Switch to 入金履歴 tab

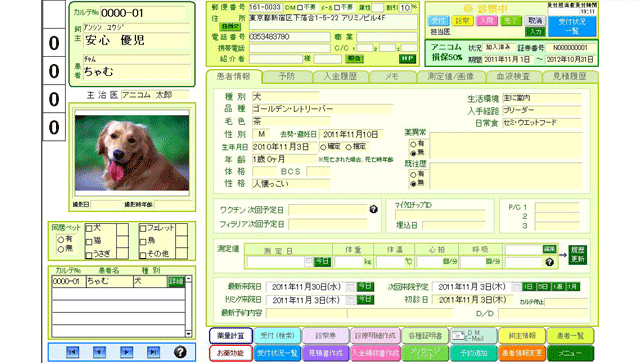click(x=340, y=76)
